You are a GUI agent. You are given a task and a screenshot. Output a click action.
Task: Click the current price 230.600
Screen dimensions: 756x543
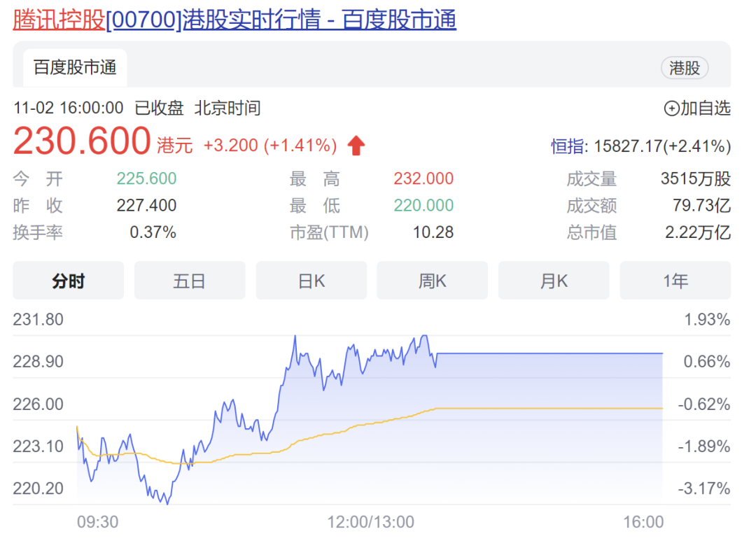82,141
